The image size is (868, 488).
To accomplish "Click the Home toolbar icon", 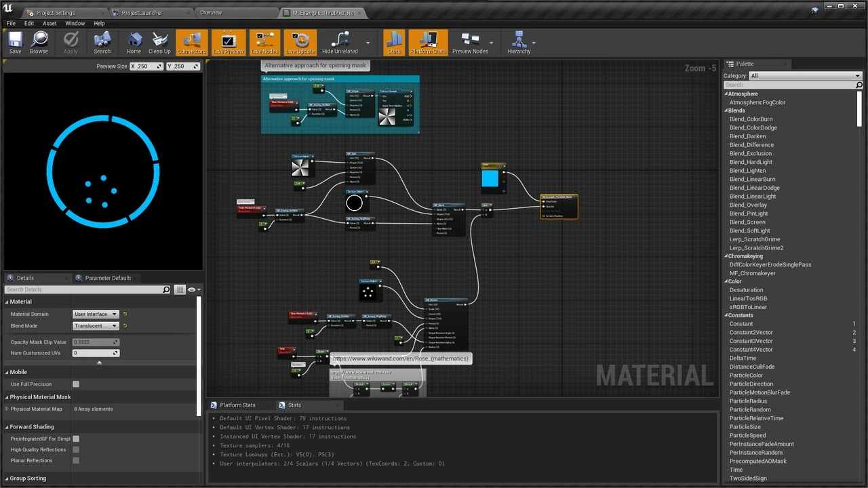I will [134, 42].
